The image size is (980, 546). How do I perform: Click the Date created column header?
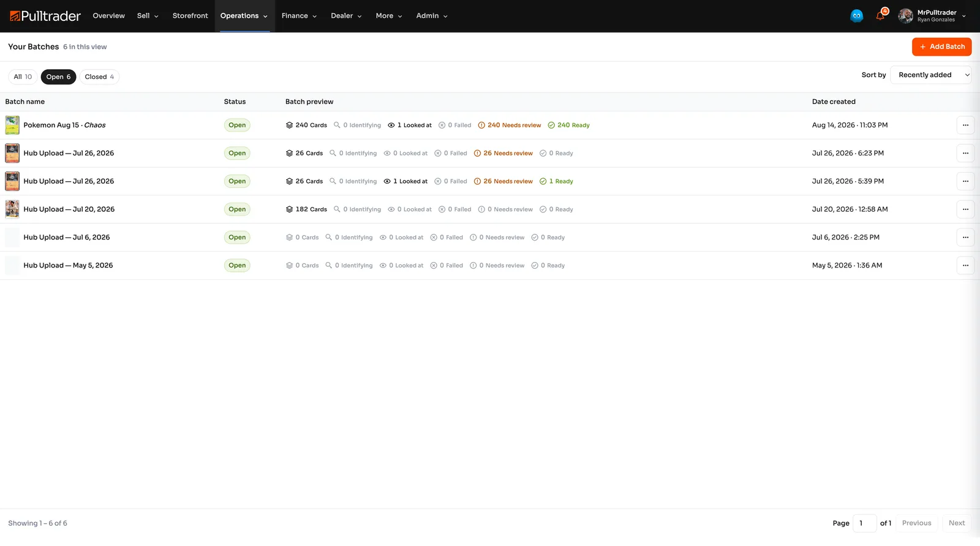(834, 102)
